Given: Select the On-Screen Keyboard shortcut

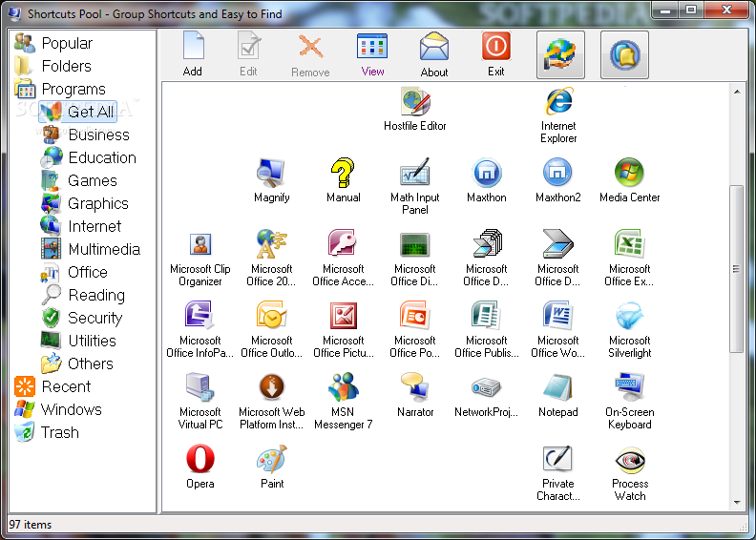Looking at the screenshot, I should tap(630, 402).
